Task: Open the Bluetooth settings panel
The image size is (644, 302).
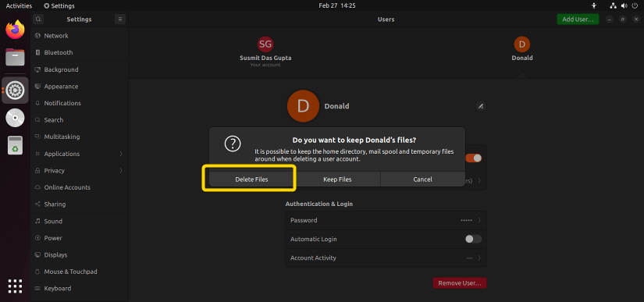Action: coord(80,52)
